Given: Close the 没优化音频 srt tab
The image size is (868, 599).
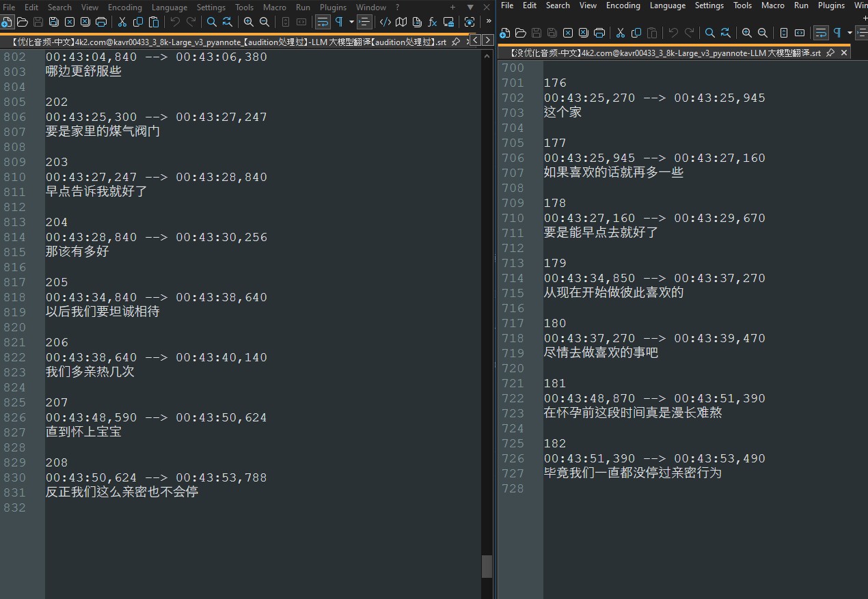Looking at the screenshot, I should 844,53.
